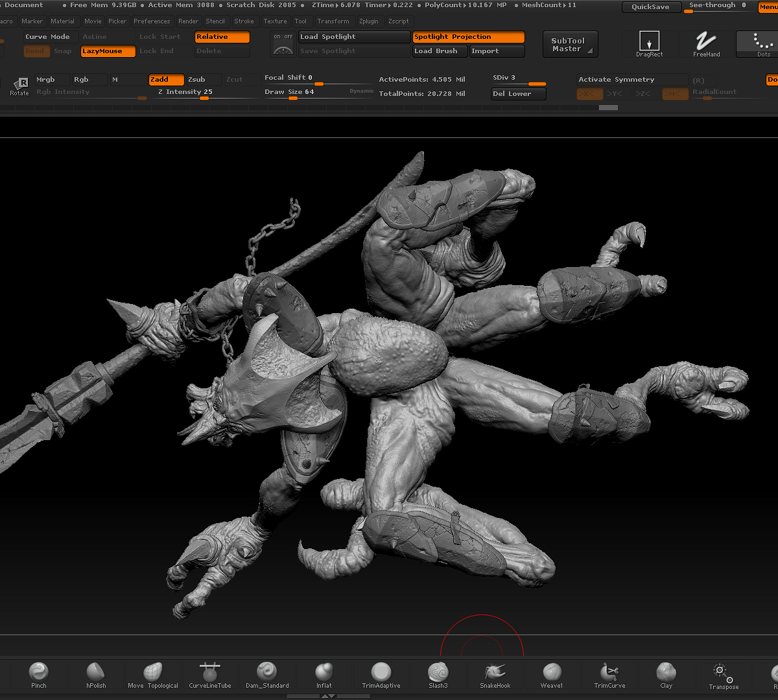Select the FreeHand stroke type
778x700 pixels.
(x=706, y=44)
